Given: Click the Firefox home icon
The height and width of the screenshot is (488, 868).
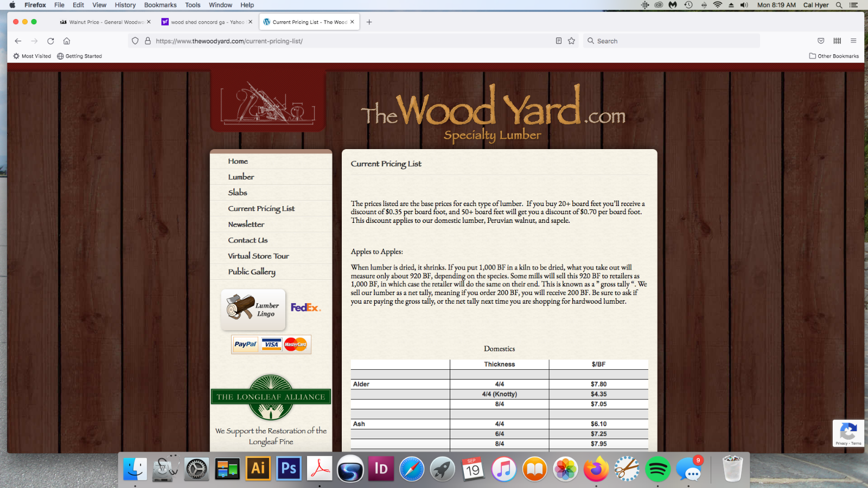Looking at the screenshot, I should pyautogui.click(x=67, y=41).
